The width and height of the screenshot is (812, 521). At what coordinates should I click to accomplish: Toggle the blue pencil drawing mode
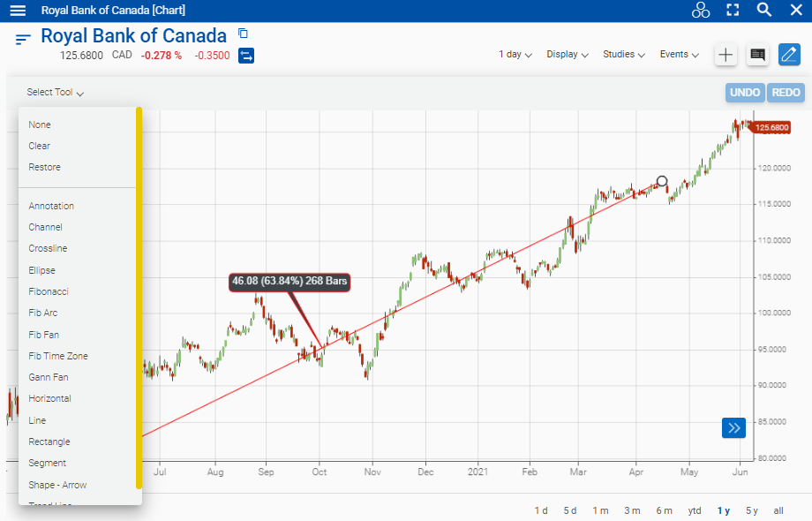[x=789, y=55]
